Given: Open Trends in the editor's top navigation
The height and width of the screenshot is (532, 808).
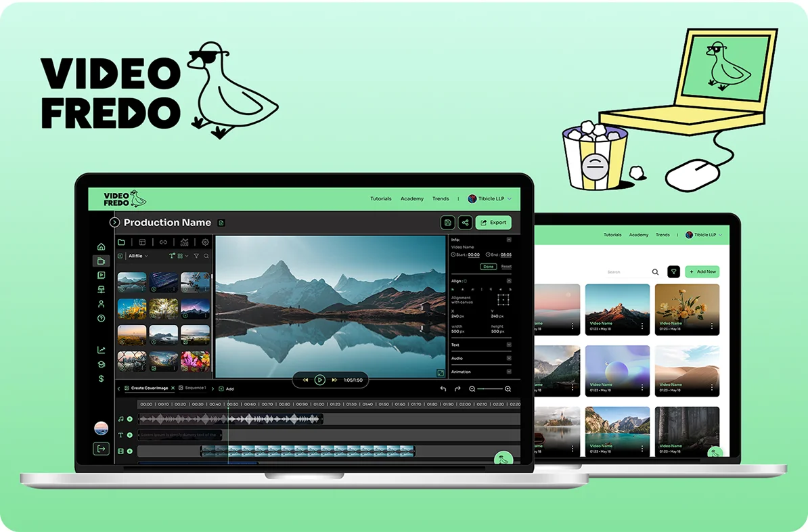Looking at the screenshot, I should click(x=441, y=198).
